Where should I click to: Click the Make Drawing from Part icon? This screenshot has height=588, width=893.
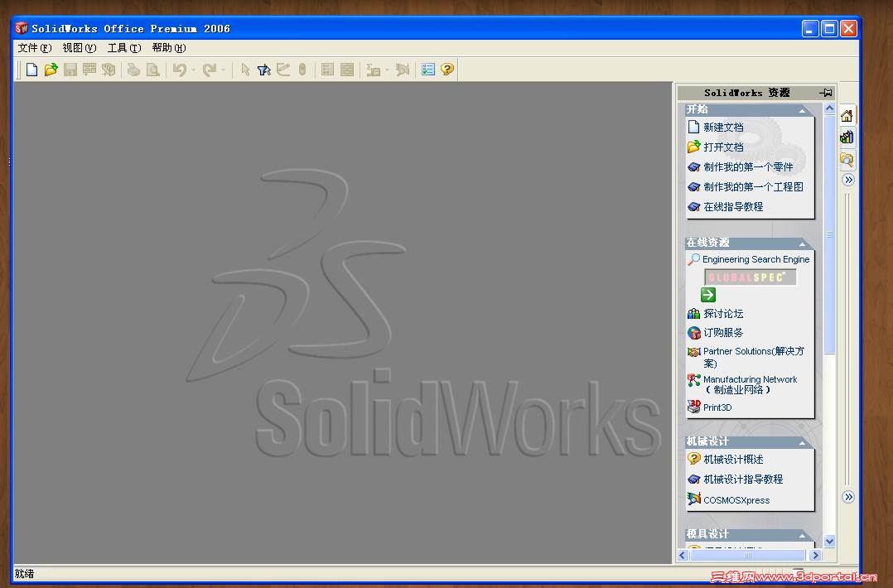click(x=89, y=70)
